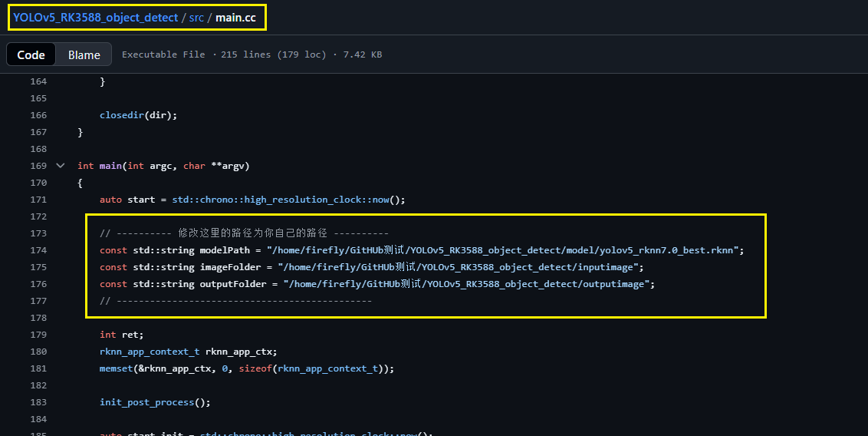
Task: Open the YOLOv5_RK3588_object_detect repository breadcrumb link
Action: [95, 18]
